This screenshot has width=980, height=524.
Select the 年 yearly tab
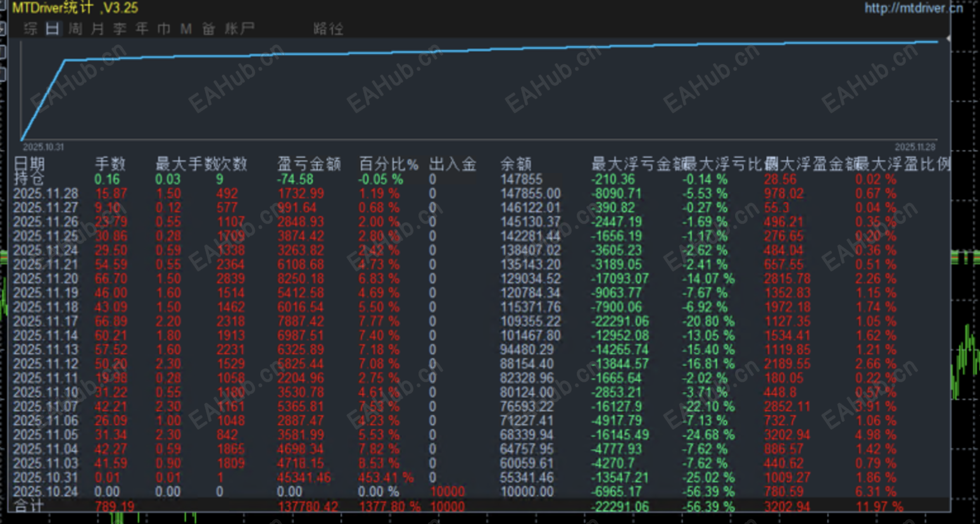click(x=142, y=29)
